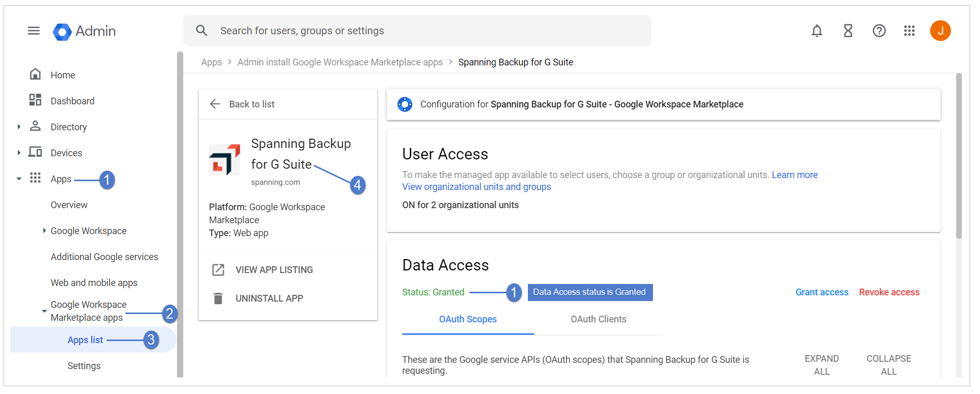Expand the Devices section

(19, 153)
